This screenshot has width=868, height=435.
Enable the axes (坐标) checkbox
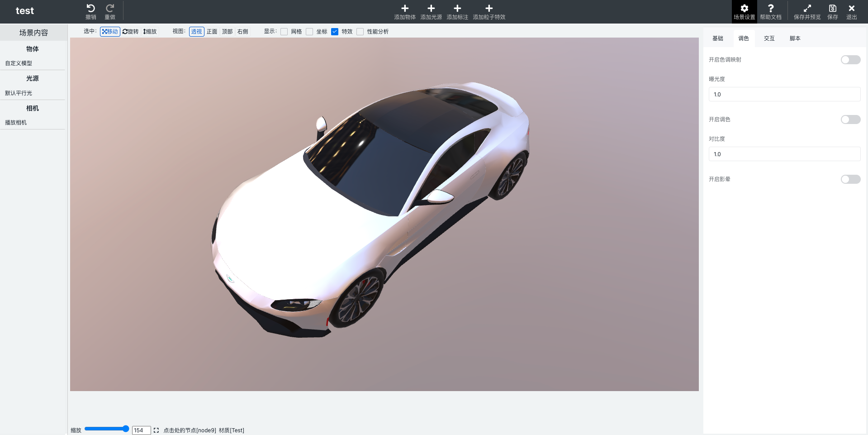pos(309,32)
